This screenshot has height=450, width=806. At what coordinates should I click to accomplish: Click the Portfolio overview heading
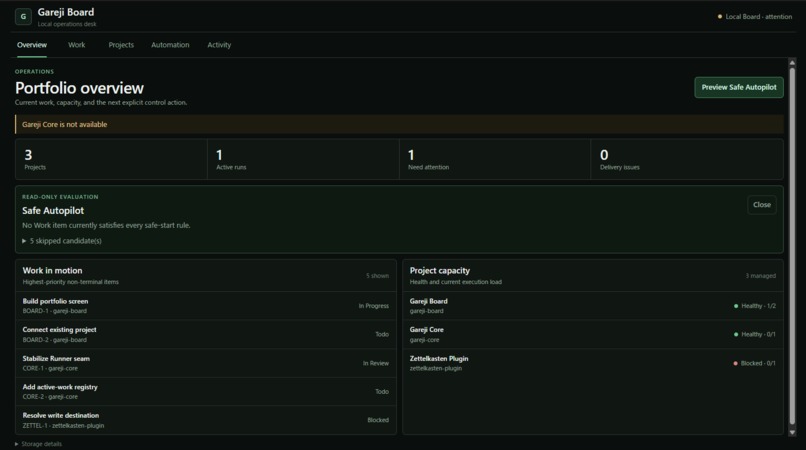[x=79, y=88]
